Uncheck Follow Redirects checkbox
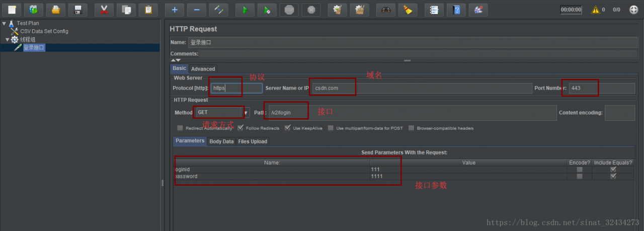644x231 pixels. 240,128
